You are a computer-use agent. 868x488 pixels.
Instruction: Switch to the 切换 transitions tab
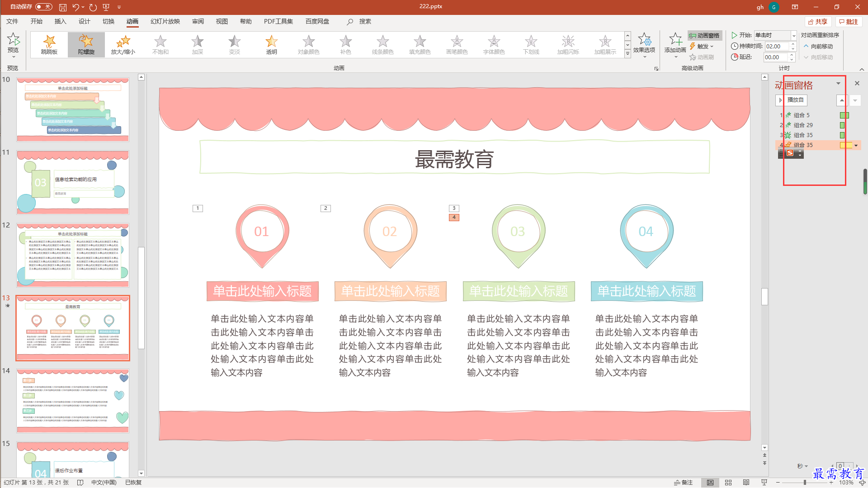108,21
